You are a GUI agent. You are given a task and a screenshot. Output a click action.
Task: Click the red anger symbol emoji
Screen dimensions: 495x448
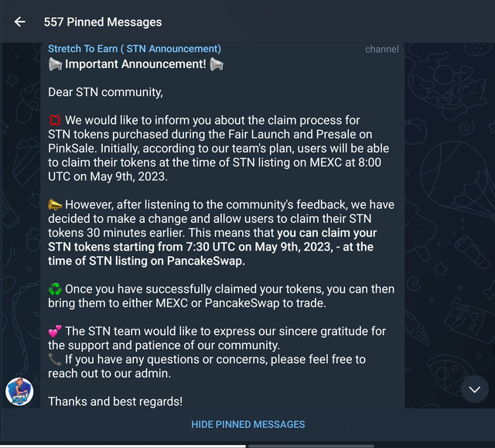coord(55,120)
